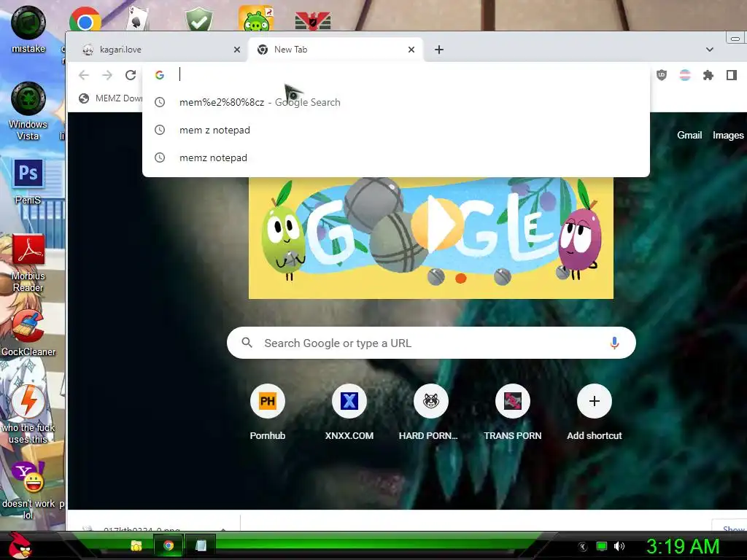This screenshot has height=560, width=747.
Task: Choose the 'mem z notepad' suggestion
Action: 396,130
